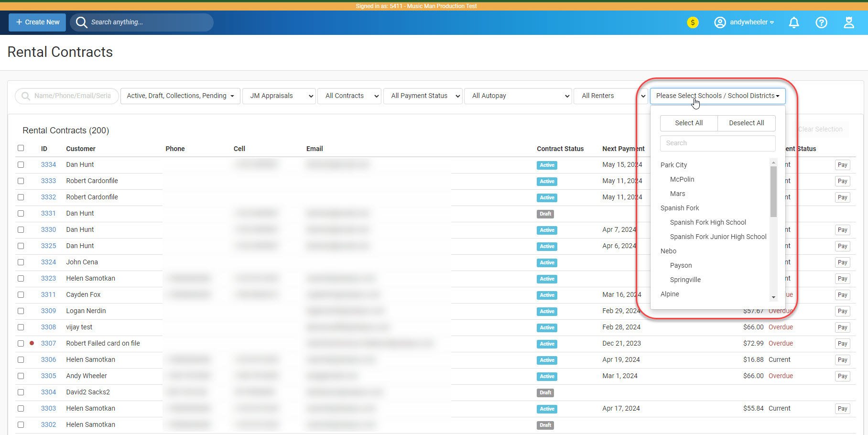Click the scroll down arrow in schools list
This screenshot has height=435, width=868.
pos(773,297)
